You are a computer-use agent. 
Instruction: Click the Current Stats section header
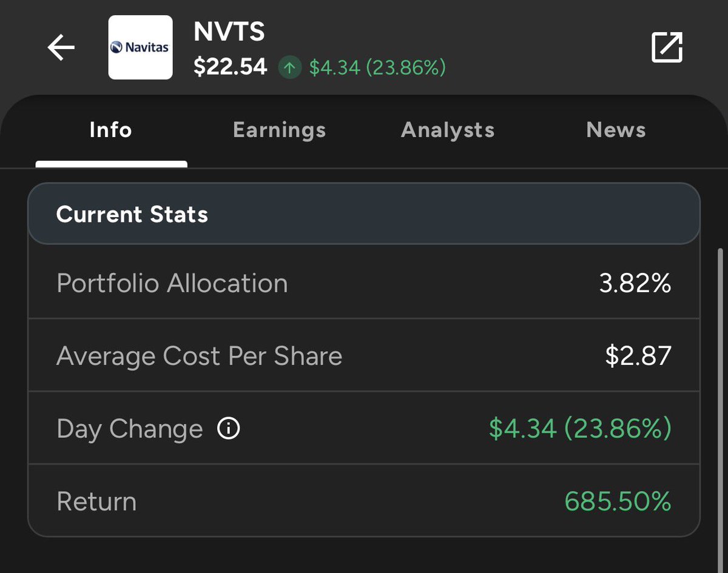[x=364, y=214]
